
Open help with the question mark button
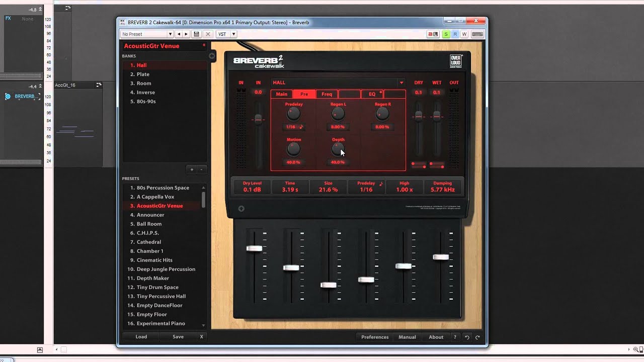tap(455, 337)
